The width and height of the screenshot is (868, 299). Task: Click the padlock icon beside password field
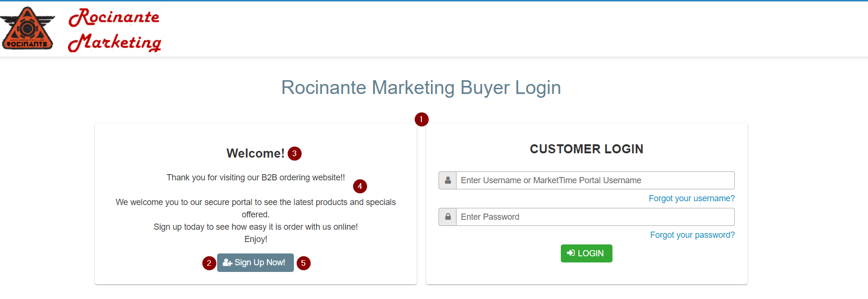coord(448,217)
